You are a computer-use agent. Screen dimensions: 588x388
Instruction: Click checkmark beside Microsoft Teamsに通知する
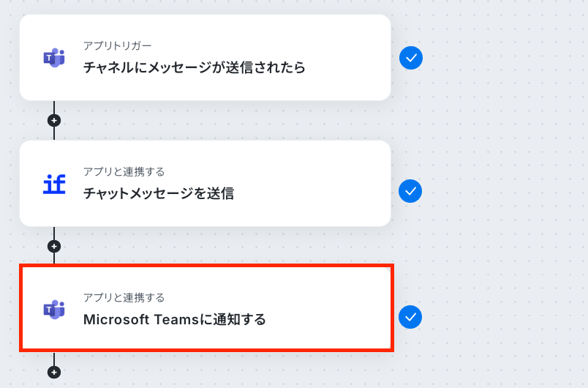tap(410, 317)
